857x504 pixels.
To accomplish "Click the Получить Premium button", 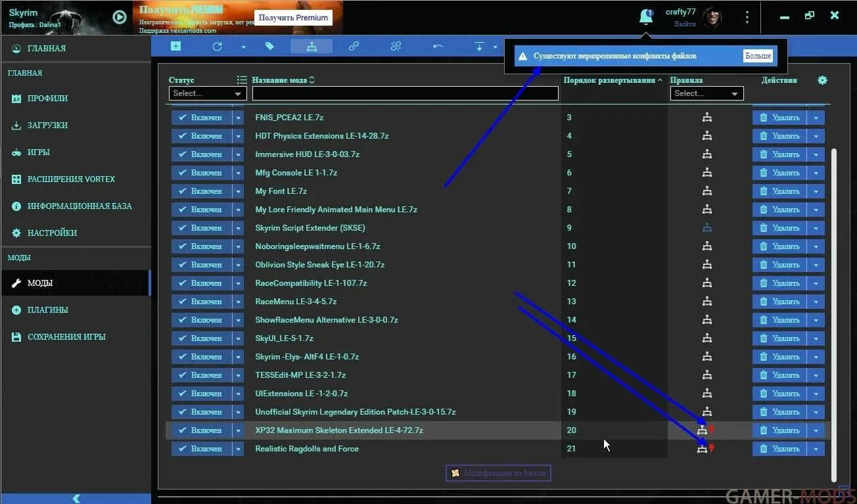I will (293, 18).
